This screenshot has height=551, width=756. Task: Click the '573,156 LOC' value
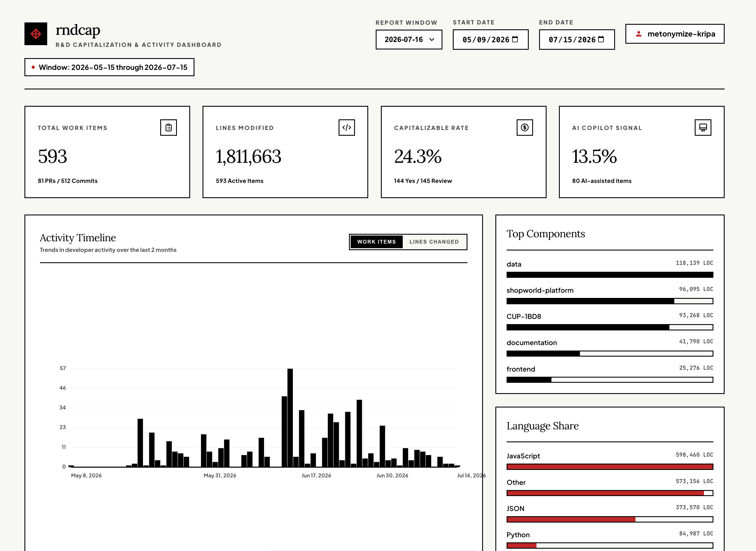click(x=694, y=481)
